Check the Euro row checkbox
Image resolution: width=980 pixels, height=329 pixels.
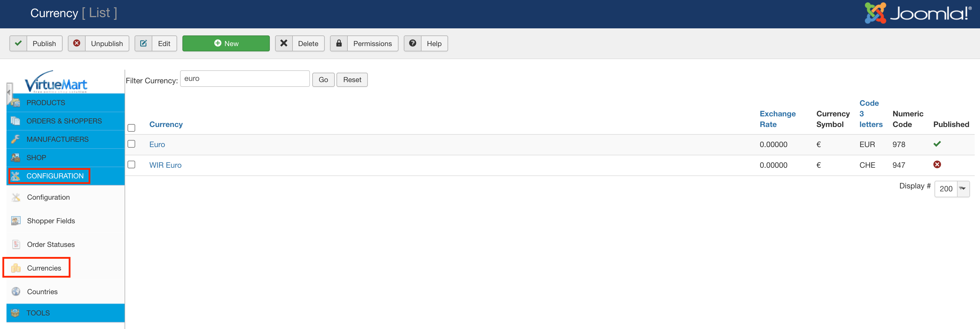132,144
